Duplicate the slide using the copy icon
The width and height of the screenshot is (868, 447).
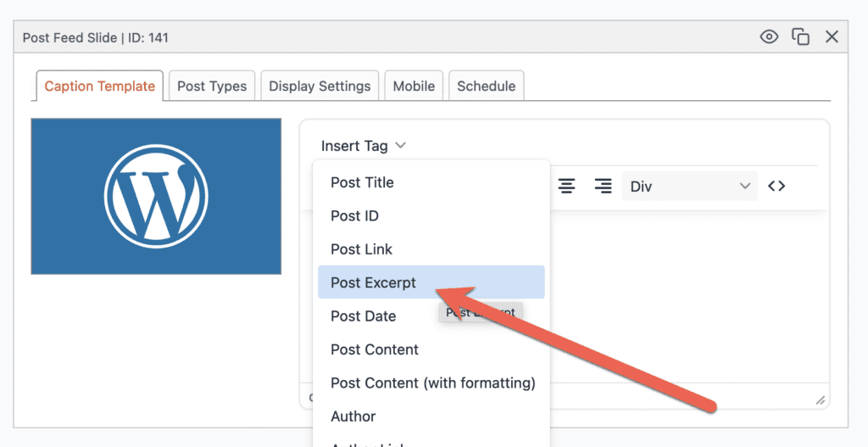[x=800, y=36]
